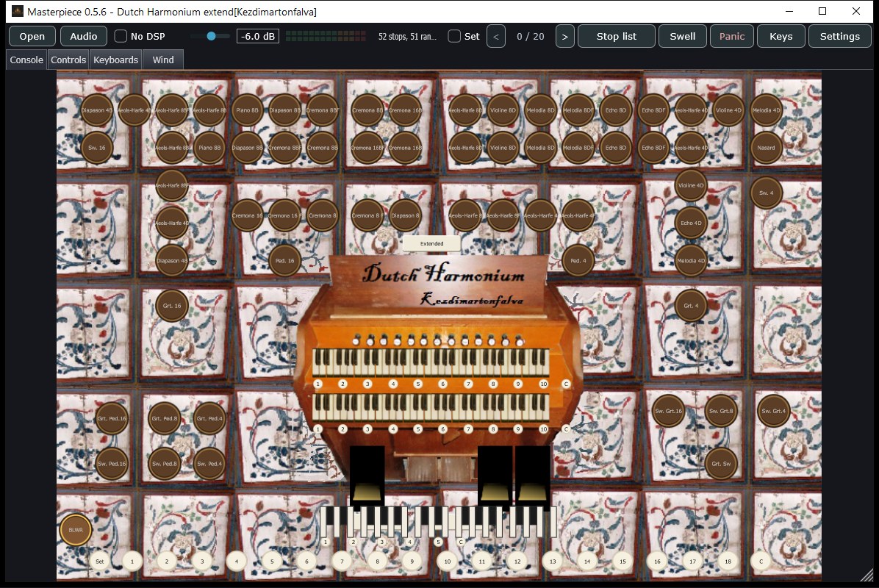Toggle the Sw. Ped.8 coupler
The height and width of the screenshot is (588, 879).
tap(165, 464)
